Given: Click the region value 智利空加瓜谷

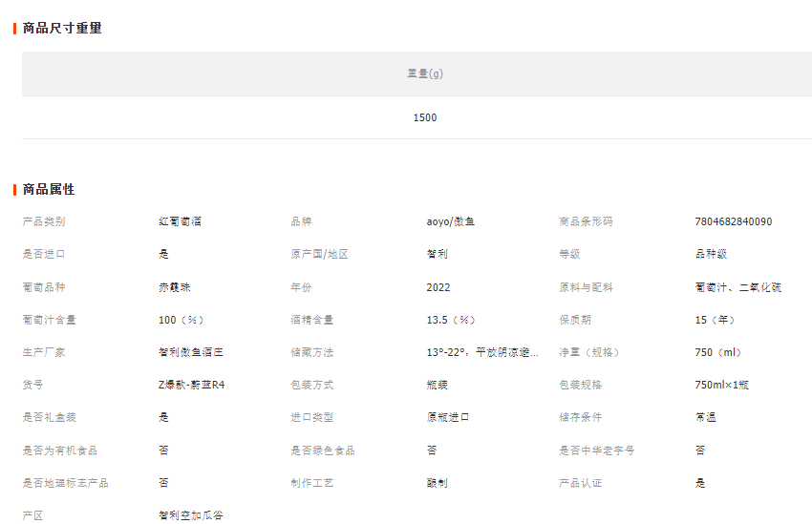Looking at the screenshot, I should (x=191, y=515).
